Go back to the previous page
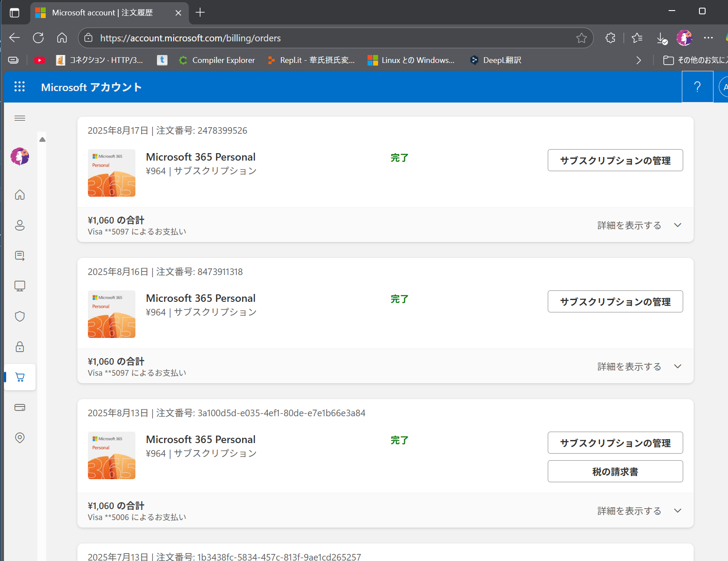Image resolution: width=728 pixels, height=561 pixels. click(15, 38)
